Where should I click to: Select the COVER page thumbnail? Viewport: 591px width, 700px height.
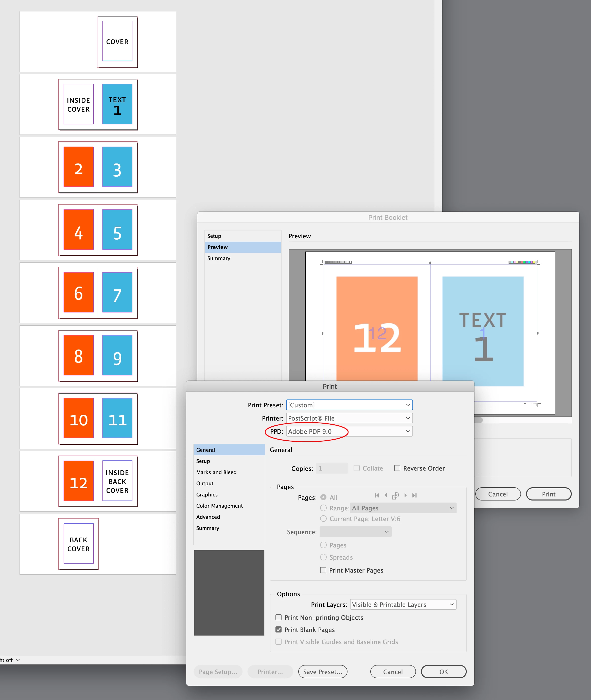[117, 42]
